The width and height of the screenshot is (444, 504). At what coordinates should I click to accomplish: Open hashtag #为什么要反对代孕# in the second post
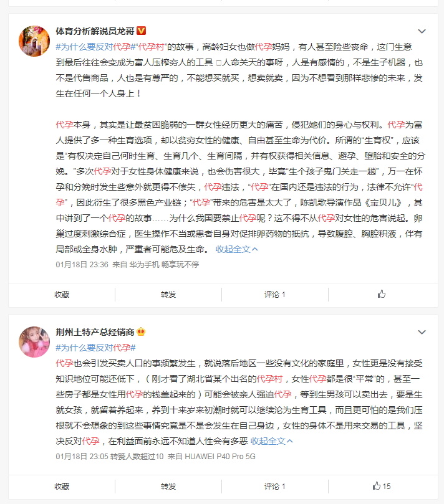click(95, 348)
